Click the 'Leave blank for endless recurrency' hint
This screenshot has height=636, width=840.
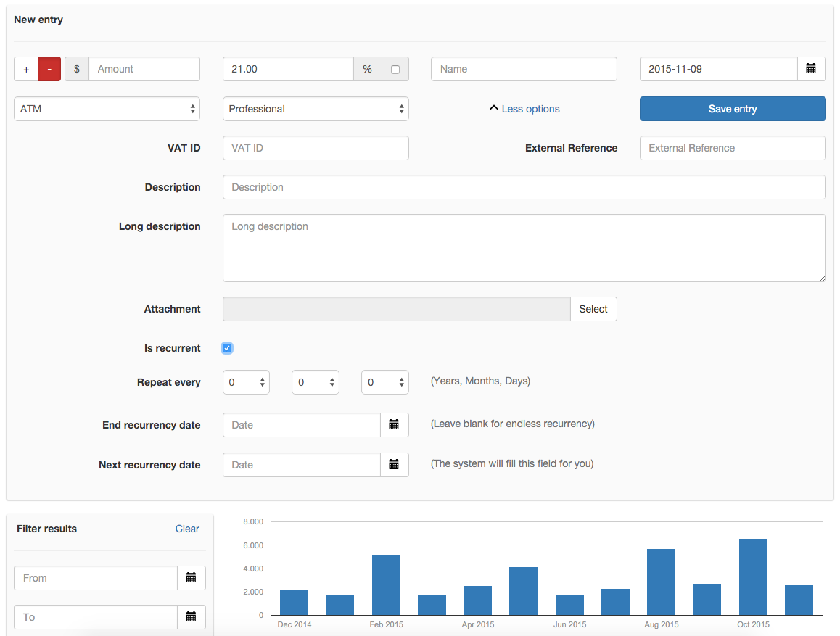click(513, 424)
